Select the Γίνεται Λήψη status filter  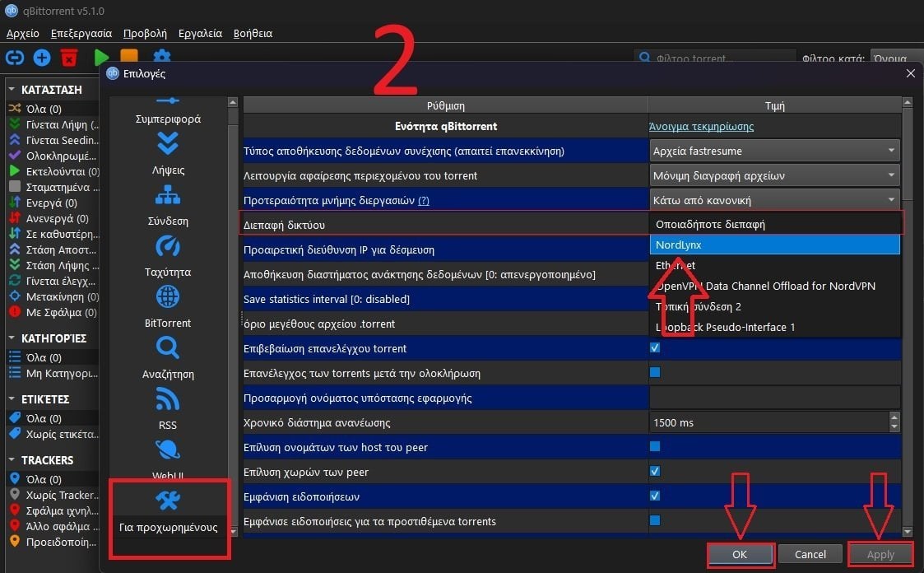53,124
